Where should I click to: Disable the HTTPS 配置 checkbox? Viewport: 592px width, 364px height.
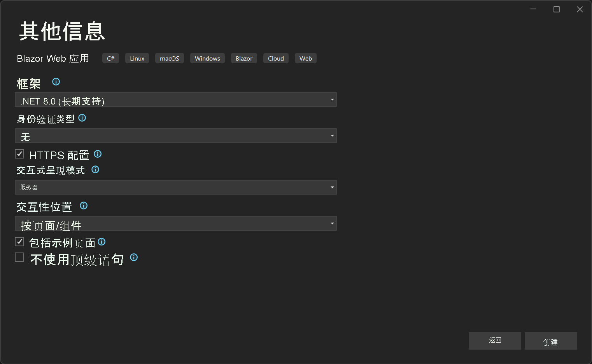click(x=19, y=154)
